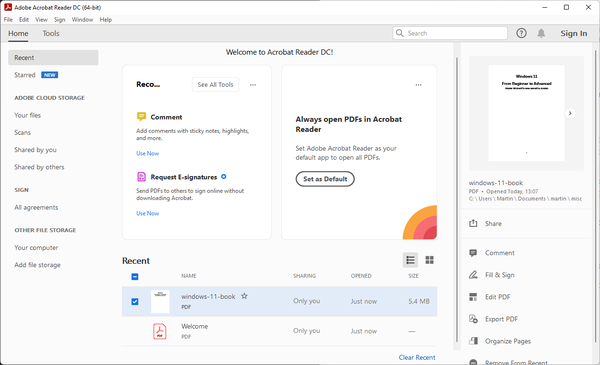This screenshot has width=600, height=365.
Task: Click the Adobe Acrobat logo in title bar
Action: (x=8, y=7)
